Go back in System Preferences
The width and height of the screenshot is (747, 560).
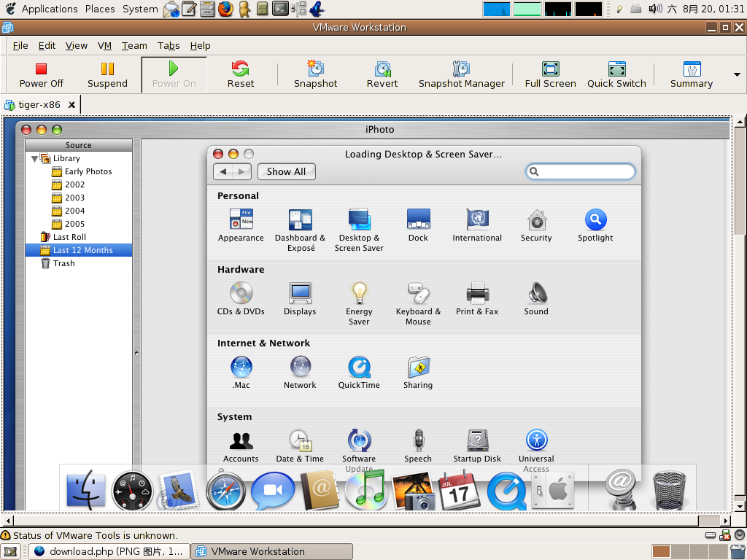tap(223, 172)
